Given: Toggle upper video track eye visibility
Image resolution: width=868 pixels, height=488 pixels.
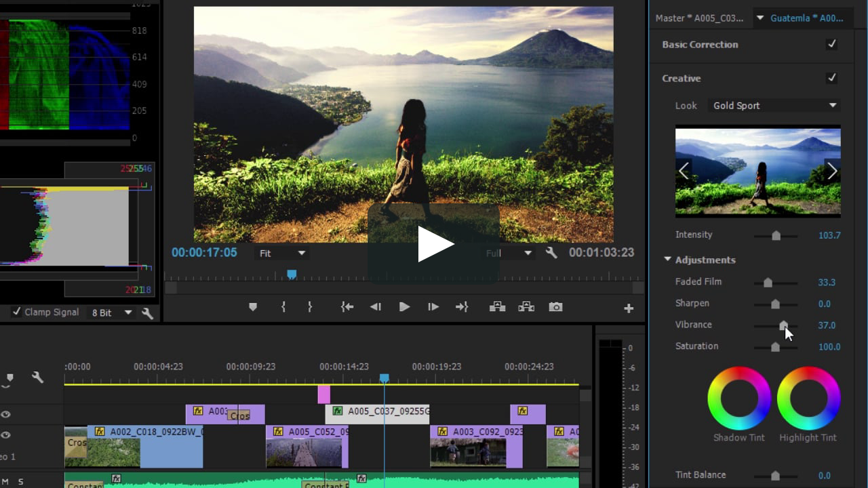Looking at the screenshot, I should pos(5,415).
